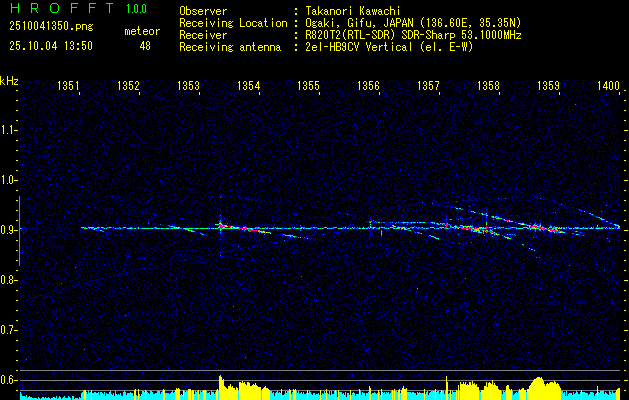Click the 0.8 kHz frequency tick label
The image size is (629, 400).
[8, 280]
